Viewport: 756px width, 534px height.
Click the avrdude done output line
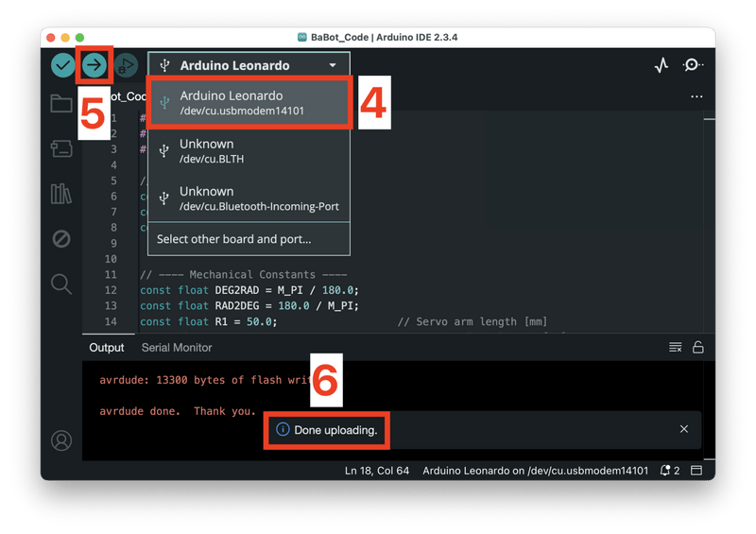point(178,411)
